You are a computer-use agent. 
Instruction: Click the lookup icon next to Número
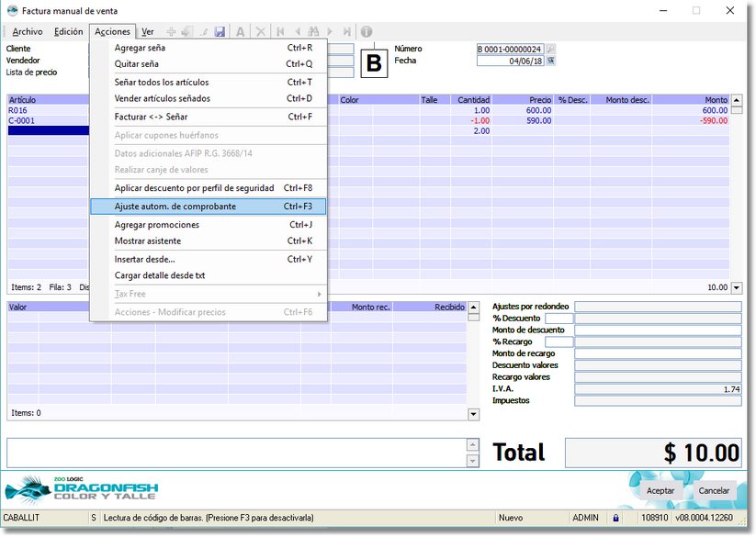pyautogui.click(x=551, y=49)
